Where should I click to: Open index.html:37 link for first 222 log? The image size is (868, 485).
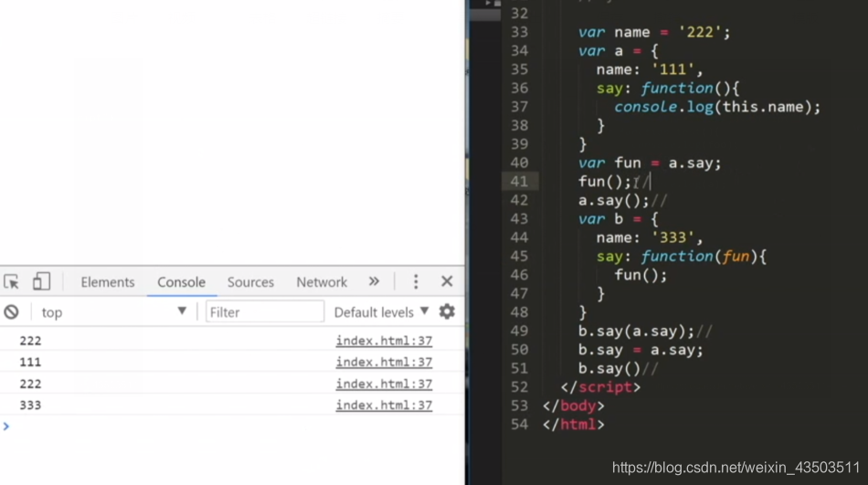384,341
